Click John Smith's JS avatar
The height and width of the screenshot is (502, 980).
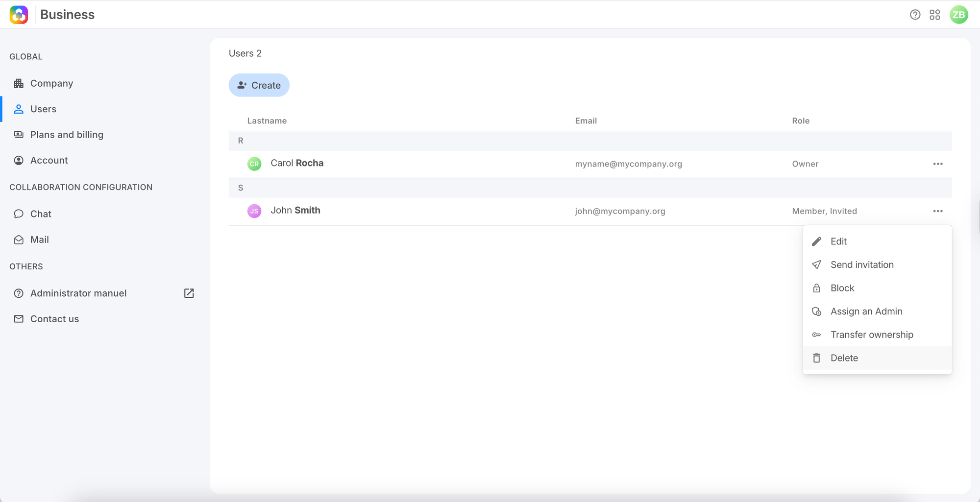click(254, 211)
